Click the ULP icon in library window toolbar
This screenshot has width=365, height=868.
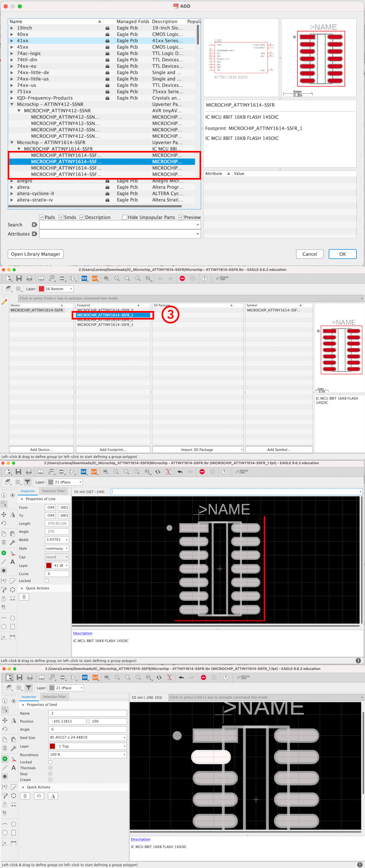coord(95,278)
